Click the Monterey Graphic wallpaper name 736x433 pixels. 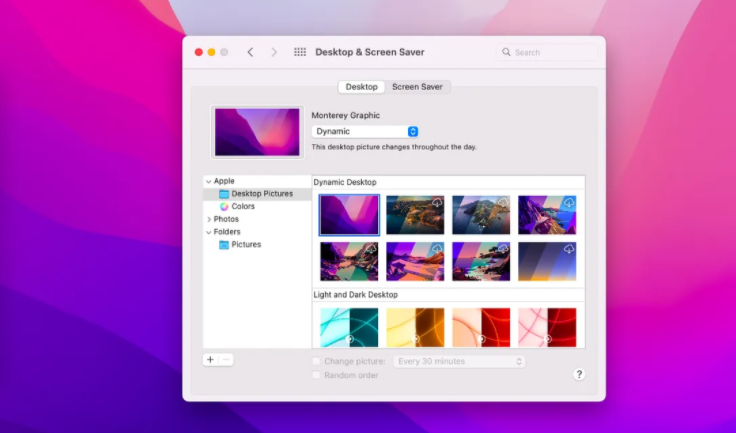(345, 116)
